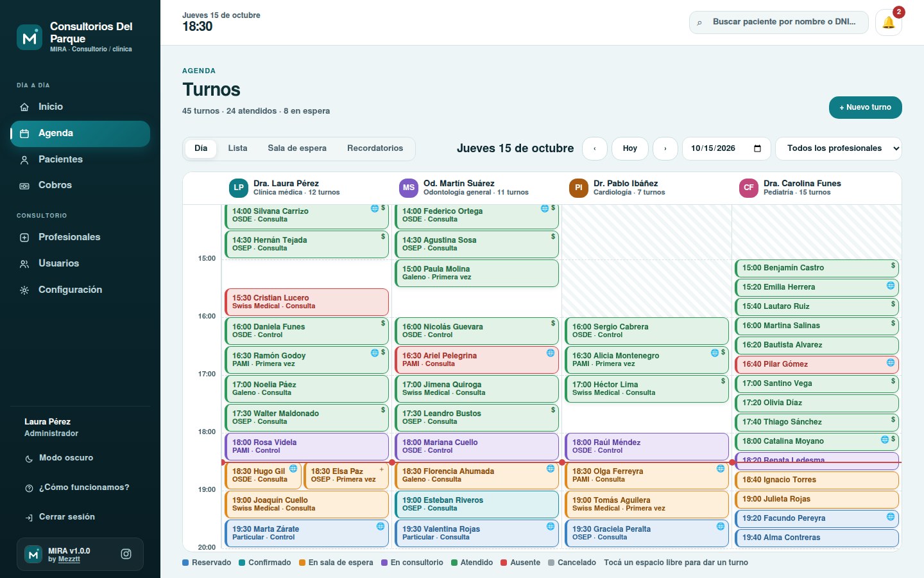Click the patient search field
The width and height of the screenshot is (924, 578).
[779, 22]
